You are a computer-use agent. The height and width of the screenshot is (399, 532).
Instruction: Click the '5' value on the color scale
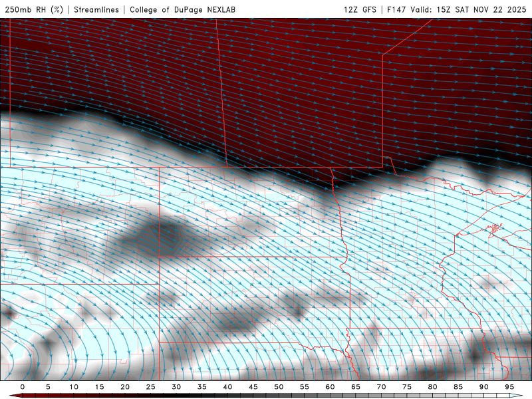pyautogui.click(x=48, y=387)
